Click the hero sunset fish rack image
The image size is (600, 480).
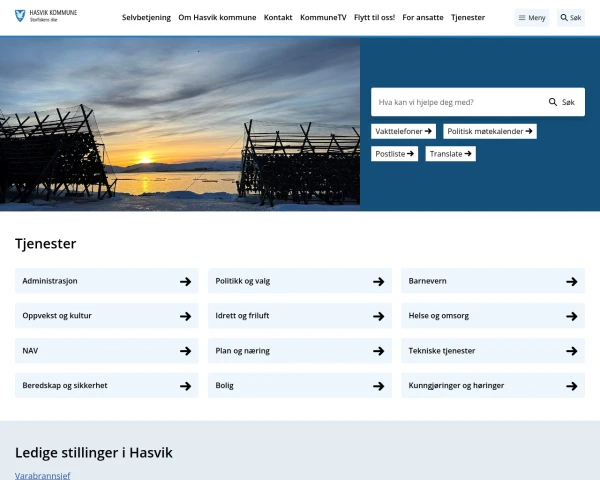[180, 124]
